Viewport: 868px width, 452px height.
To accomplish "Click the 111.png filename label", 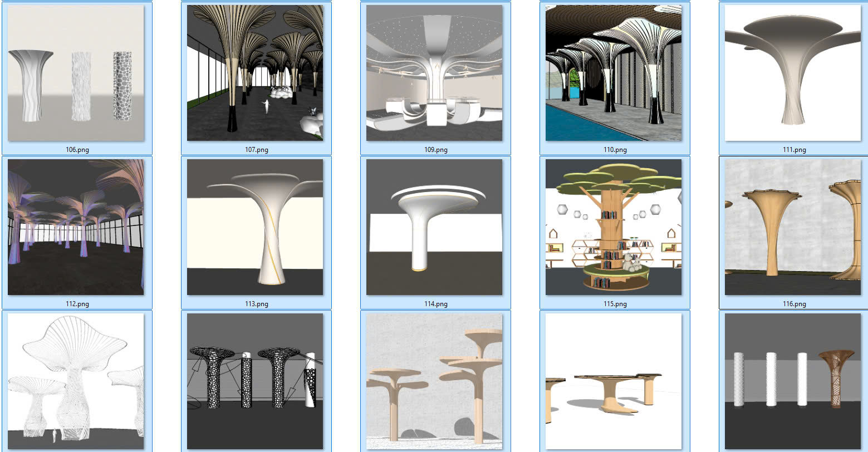I will (793, 150).
